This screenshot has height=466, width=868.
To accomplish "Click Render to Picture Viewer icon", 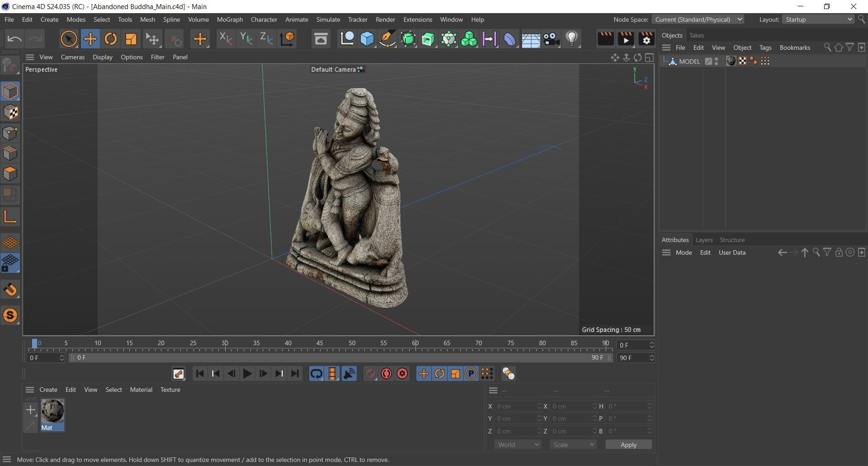I will pos(626,39).
